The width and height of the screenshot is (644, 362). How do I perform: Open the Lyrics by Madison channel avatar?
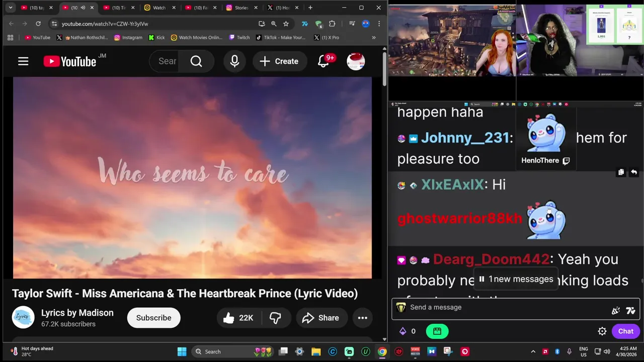pyautogui.click(x=23, y=318)
